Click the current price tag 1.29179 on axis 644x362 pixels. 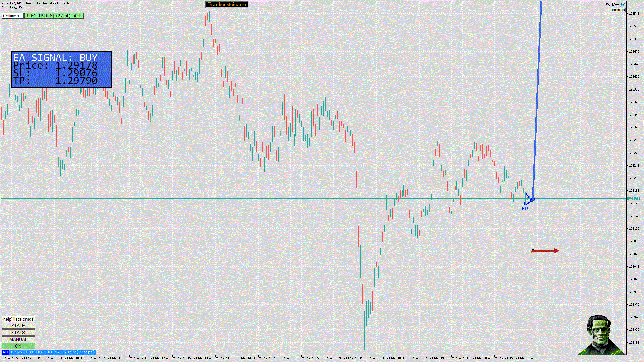[x=633, y=199]
